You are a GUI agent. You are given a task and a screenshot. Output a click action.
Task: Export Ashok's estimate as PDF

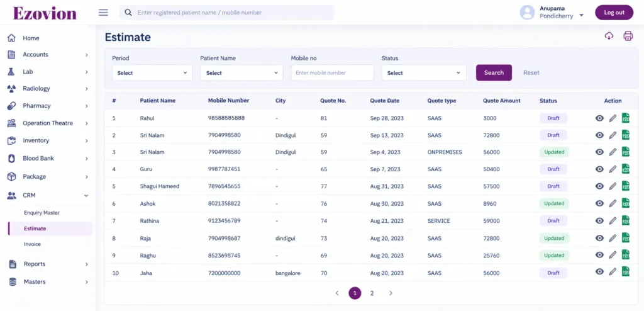point(626,203)
